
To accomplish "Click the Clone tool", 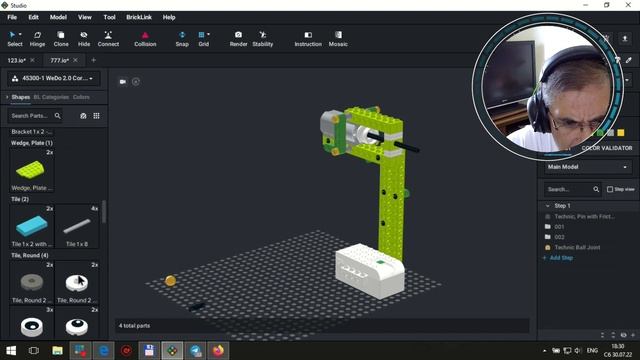I will click(x=61, y=39).
